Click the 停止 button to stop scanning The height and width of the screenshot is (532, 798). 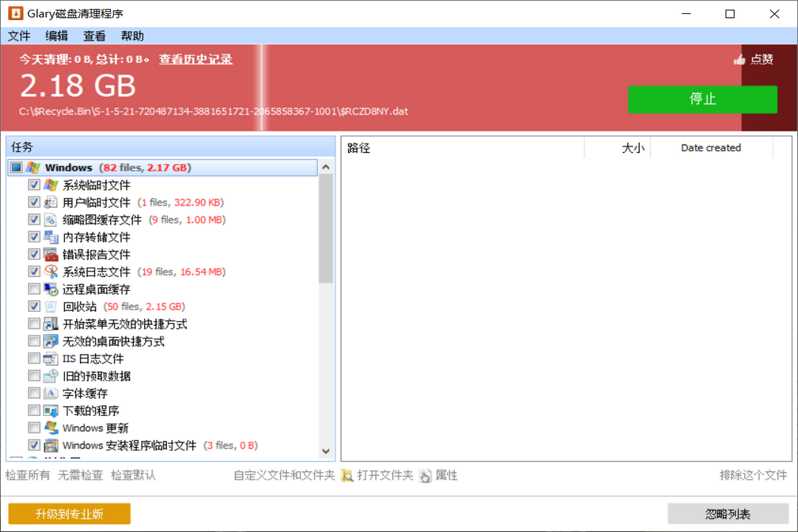702,99
